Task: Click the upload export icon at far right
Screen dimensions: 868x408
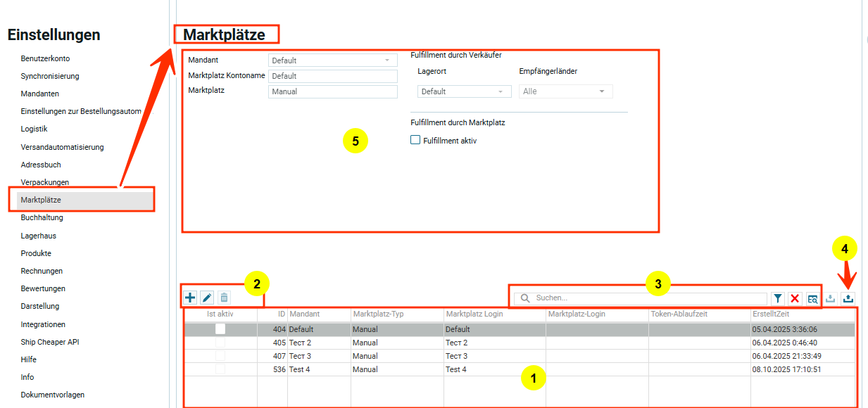Action: pyautogui.click(x=848, y=298)
